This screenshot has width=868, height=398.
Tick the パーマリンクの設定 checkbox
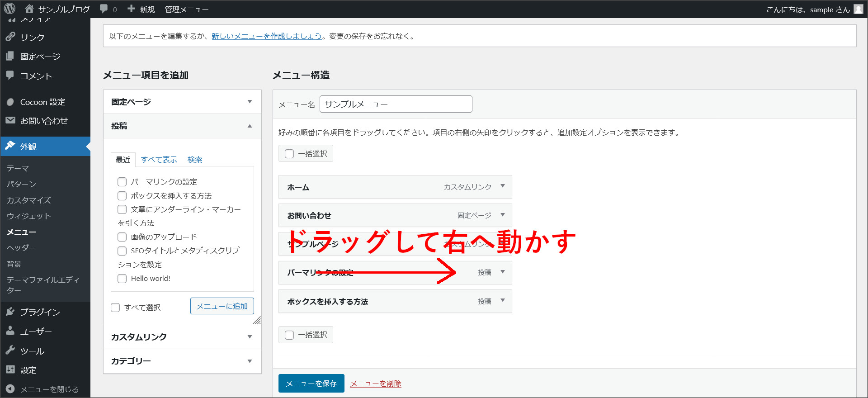(x=122, y=182)
